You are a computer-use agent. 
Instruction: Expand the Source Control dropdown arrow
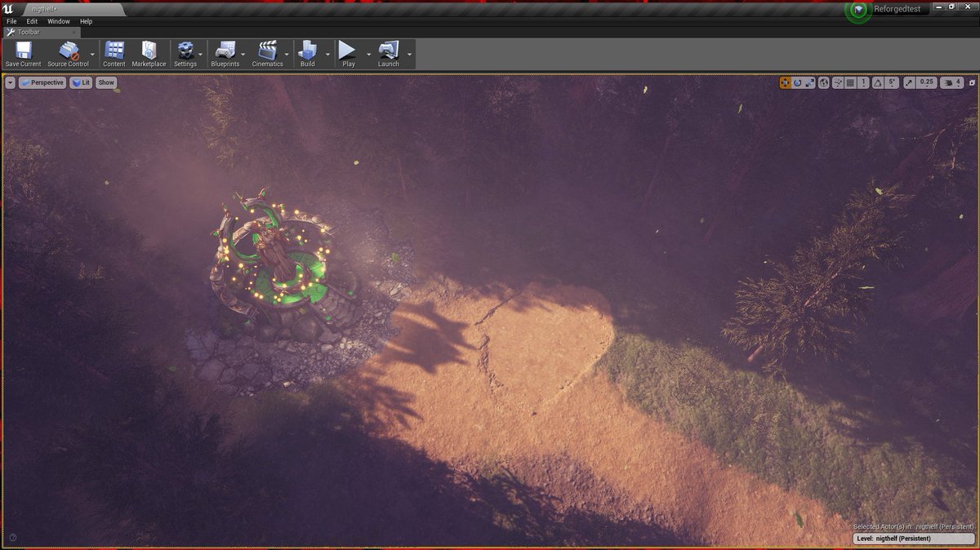point(92,55)
